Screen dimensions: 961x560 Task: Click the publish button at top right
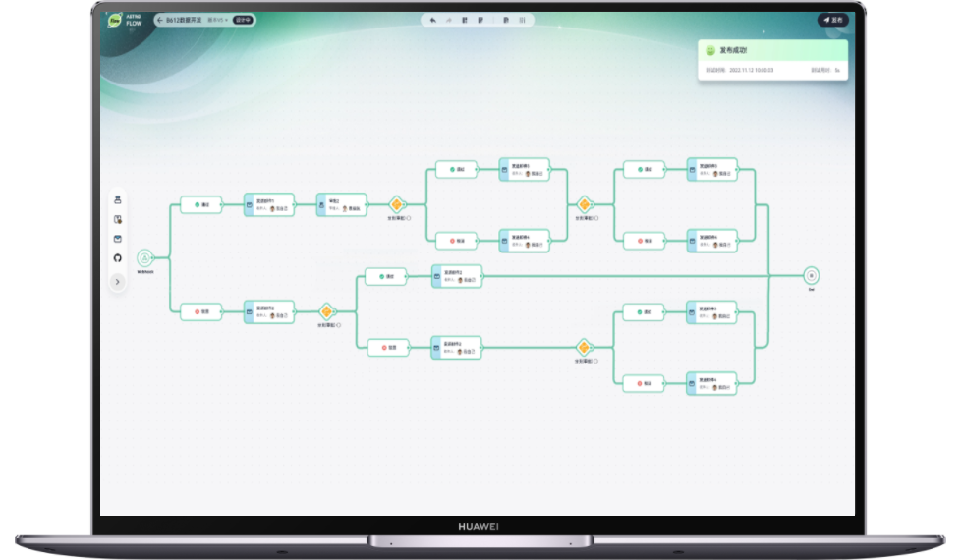coord(831,20)
